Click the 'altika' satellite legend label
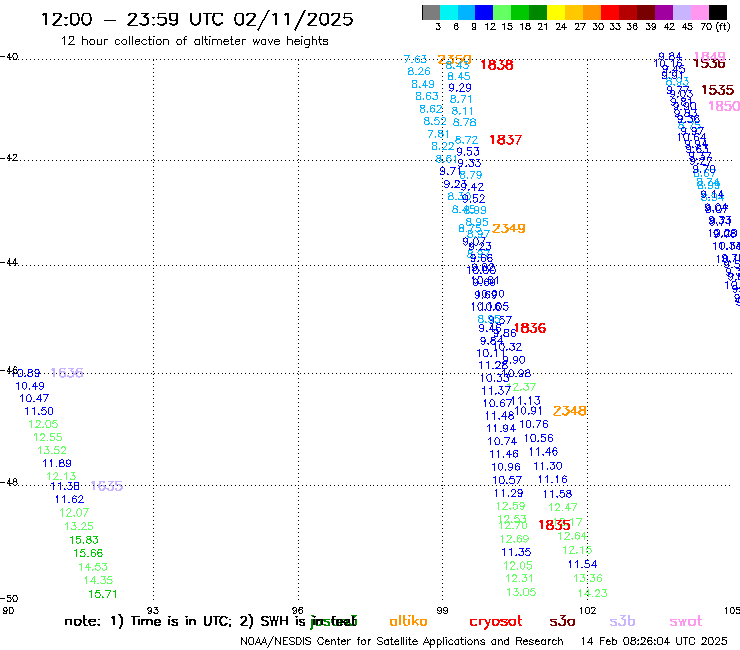The image size is (740, 650). [408, 621]
